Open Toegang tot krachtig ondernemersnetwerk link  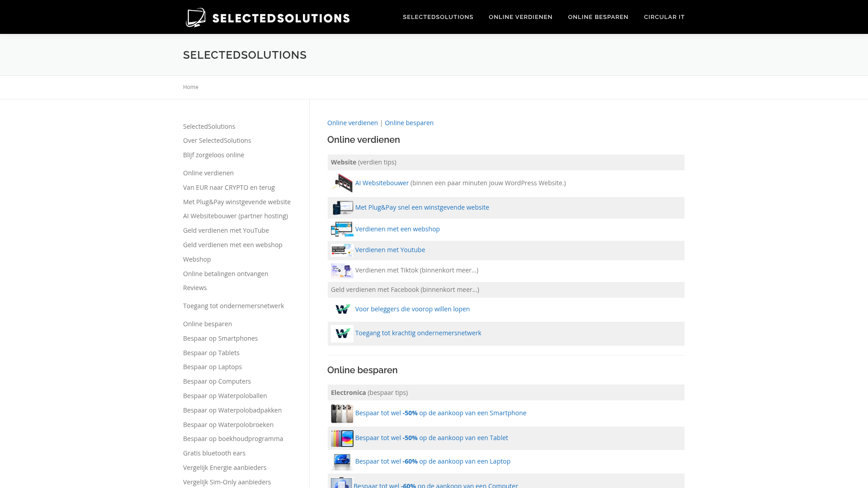coord(418,333)
